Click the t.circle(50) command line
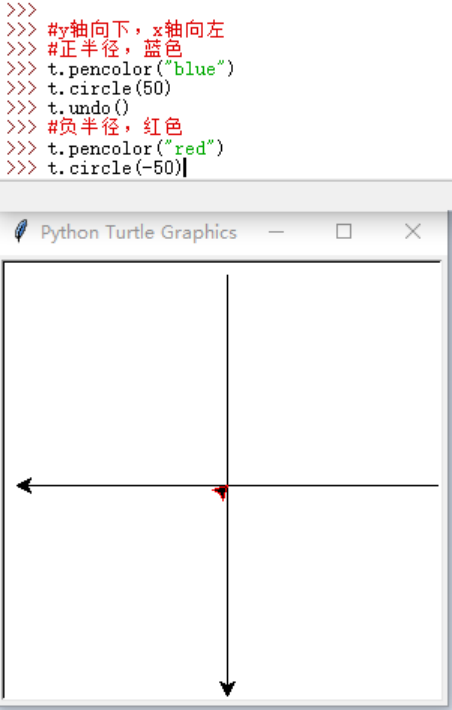The height and width of the screenshot is (710, 452). point(110,88)
